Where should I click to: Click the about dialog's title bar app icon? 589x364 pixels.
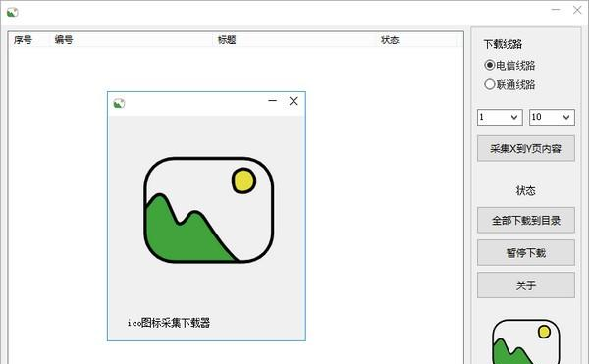(x=119, y=103)
